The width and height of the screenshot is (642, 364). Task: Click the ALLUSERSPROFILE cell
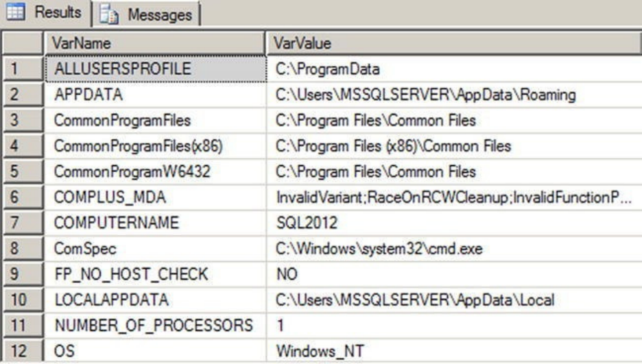(x=155, y=68)
